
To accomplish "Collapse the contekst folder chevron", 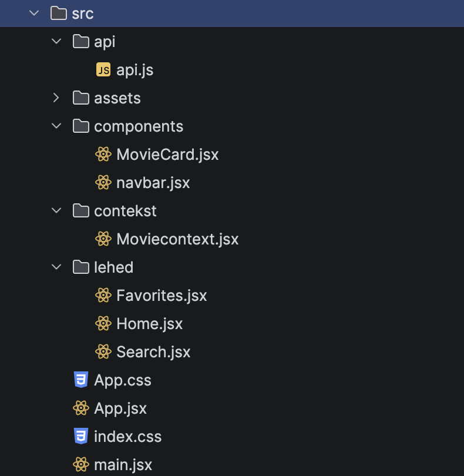I will click(x=56, y=211).
